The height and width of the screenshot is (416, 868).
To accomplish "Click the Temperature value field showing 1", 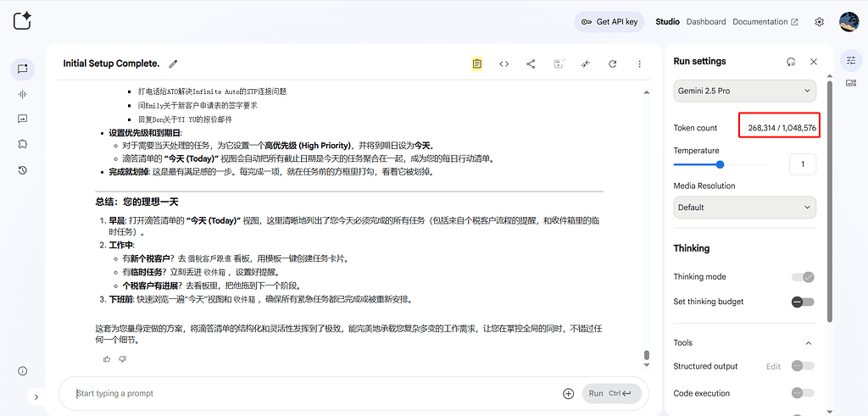I will (802, 164).
